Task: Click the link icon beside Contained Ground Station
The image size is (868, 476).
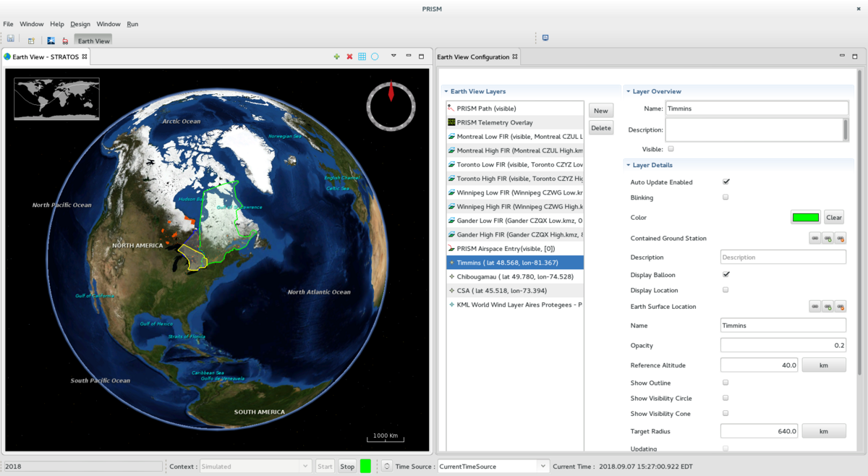Action: pos(814,237)
